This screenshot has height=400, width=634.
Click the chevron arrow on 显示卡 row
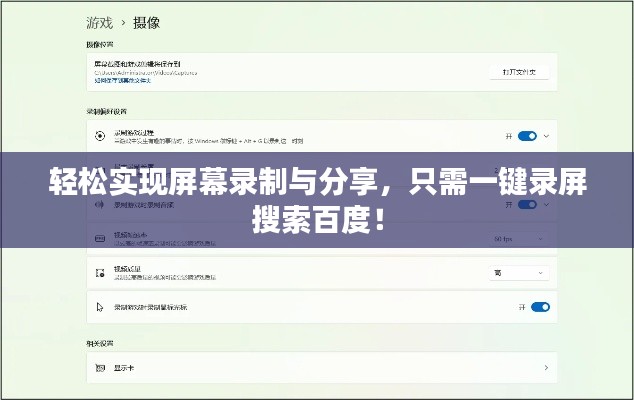click(546, 368)
